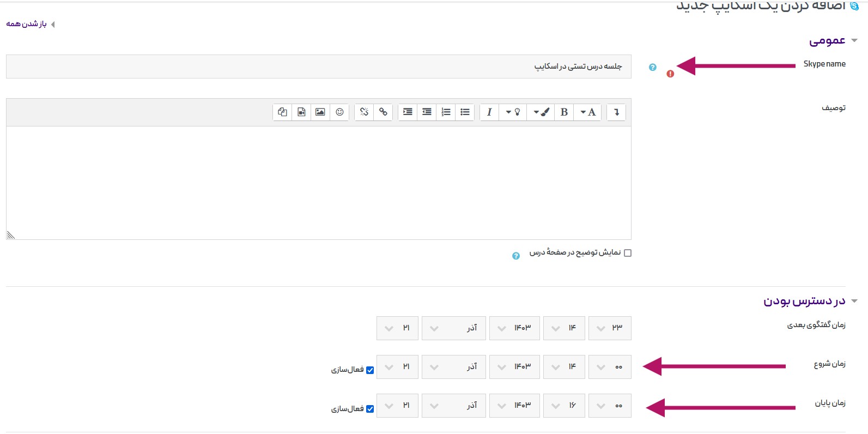The image size is (868, 434).
Task: Click the insert link icon
Action: pyautogui.click(x=383, y=112)
